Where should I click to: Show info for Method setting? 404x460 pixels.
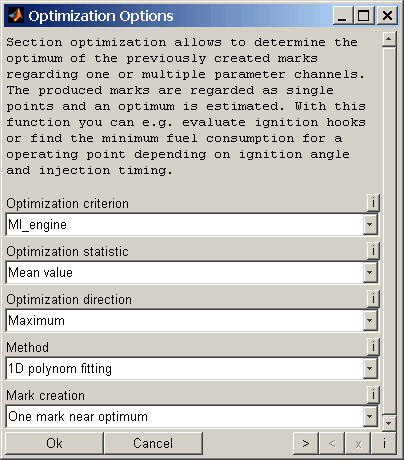373,347
